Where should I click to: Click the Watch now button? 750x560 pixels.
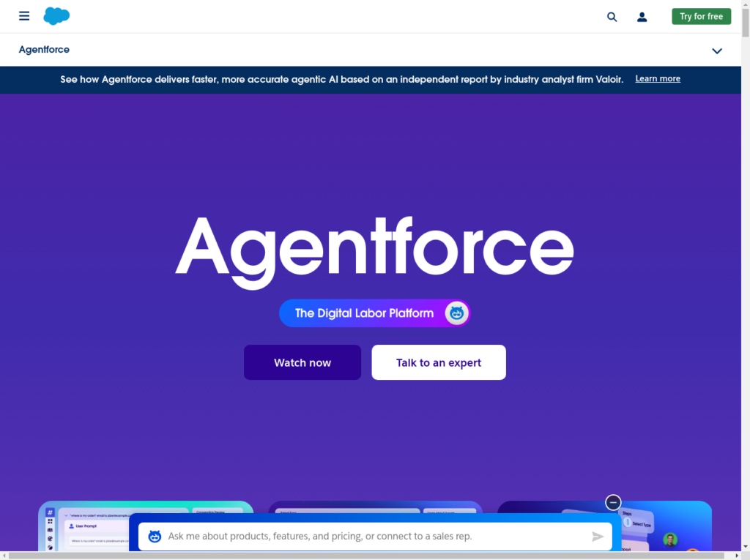[302, 362]
